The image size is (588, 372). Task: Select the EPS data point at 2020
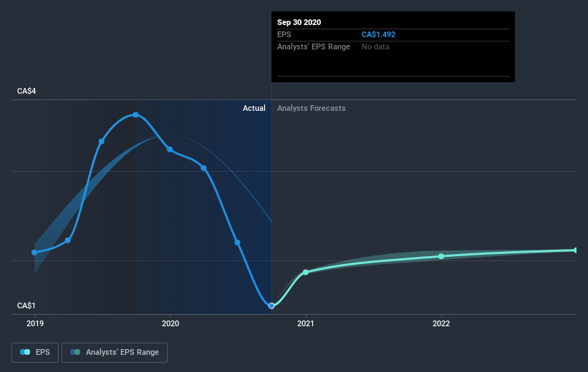pyautogui.click(x=170, y=150)
